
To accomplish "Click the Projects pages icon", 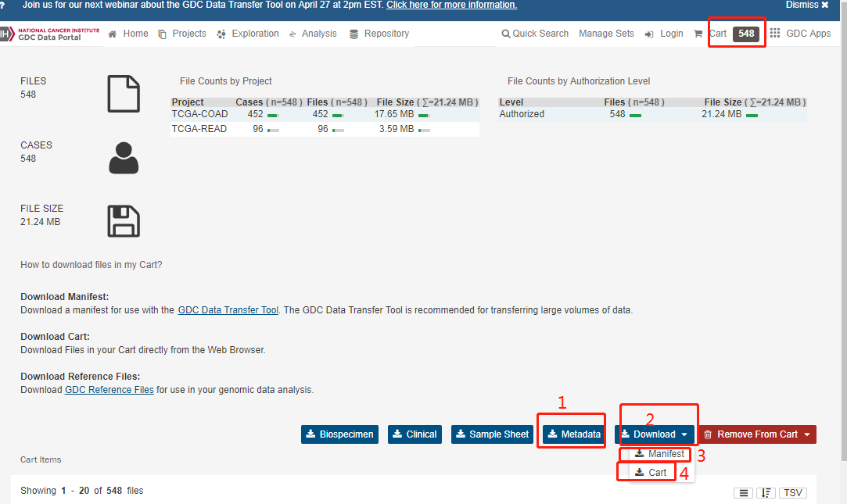I will [x=162, y=34].
